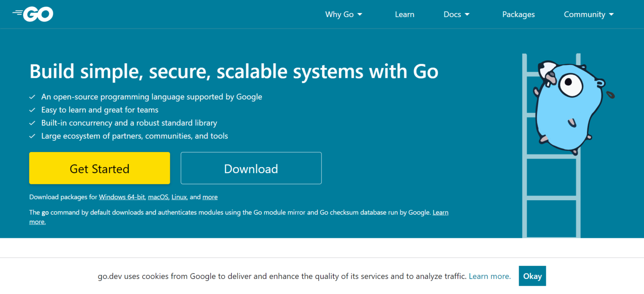
Task: Open the cookie notice 'Learn more.' link
Action: (490, 276)
